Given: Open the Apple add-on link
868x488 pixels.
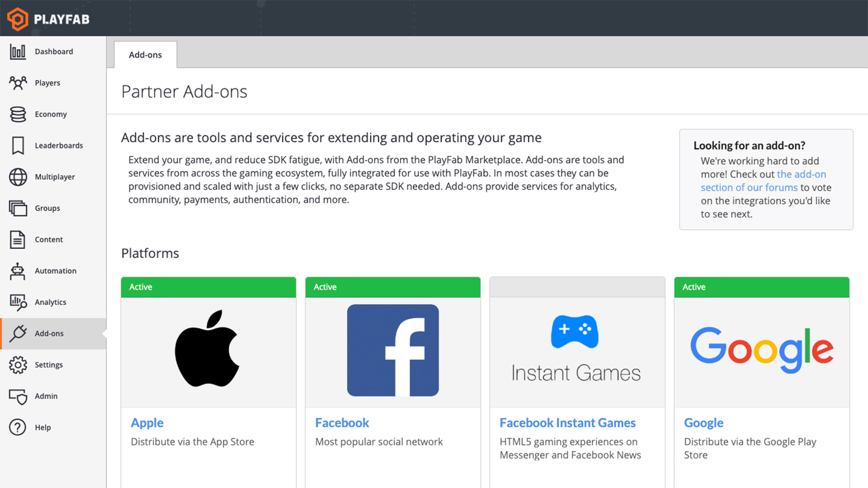Looking at the screenshot, I should (147, 423).
